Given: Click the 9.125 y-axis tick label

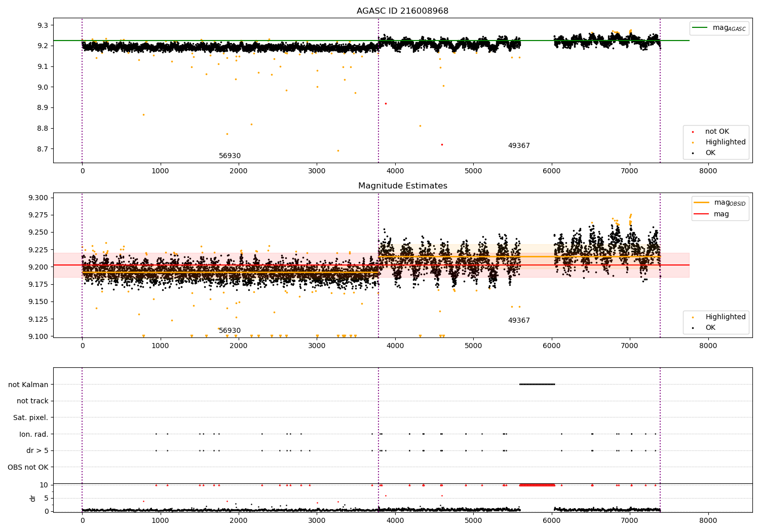Looking at the screenshot, I should pyautogui.click(x=40, y=319).
